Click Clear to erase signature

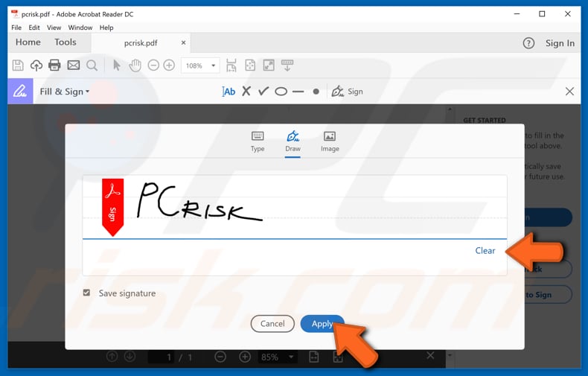tap(485, 250)
